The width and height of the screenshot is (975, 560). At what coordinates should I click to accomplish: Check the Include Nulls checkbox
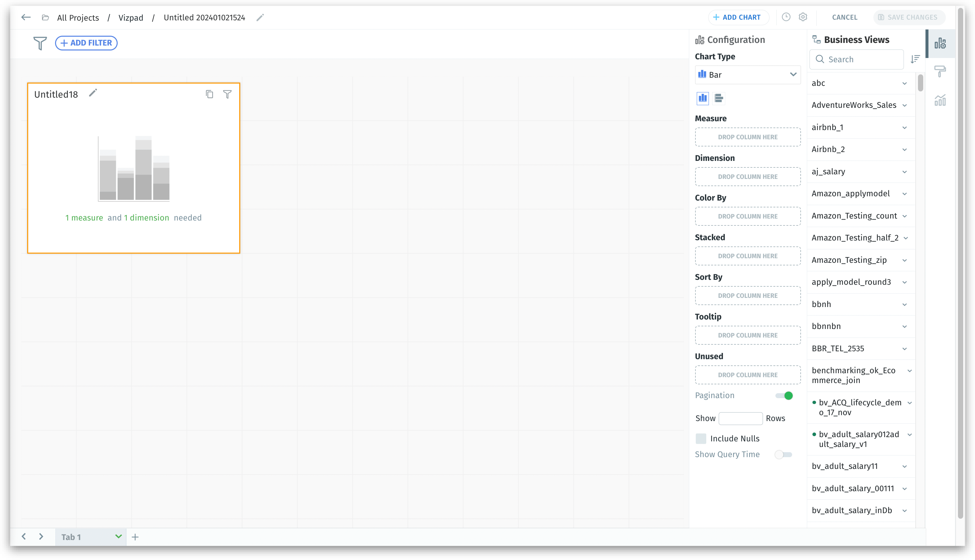pyautogui.click(x=701, y=438)
